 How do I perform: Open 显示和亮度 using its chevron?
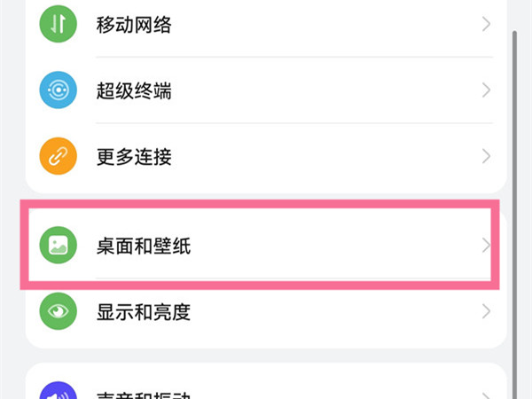coord(486,312)
